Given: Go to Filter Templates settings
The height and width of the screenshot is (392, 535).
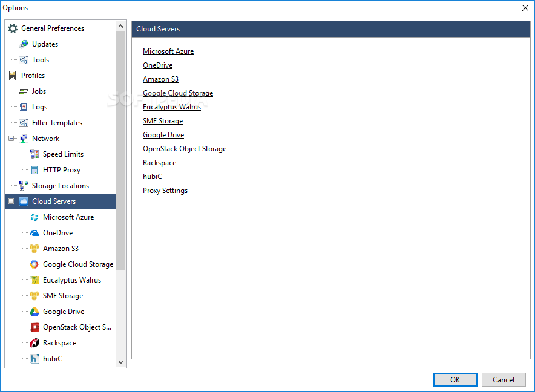Looking at the screenshot, I should [57, 123].
